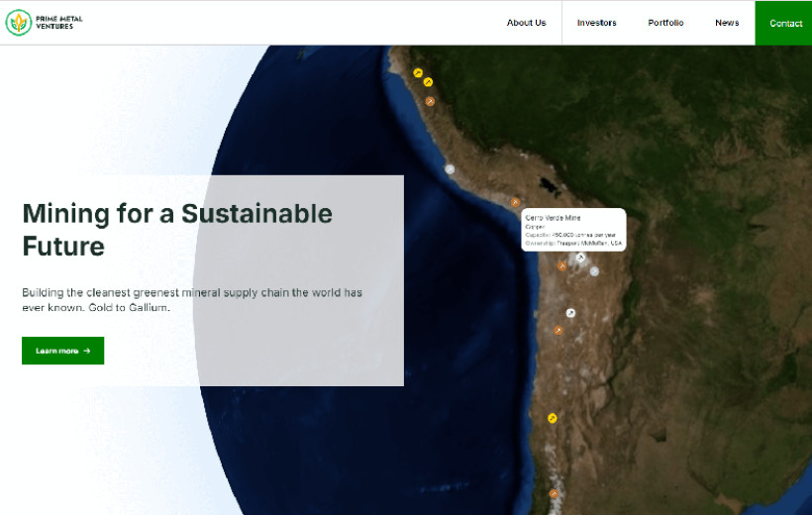Click the Prime Metal Ventures logo icon
812x515 pixels.
pyautogui.click(x=18, y=23)
